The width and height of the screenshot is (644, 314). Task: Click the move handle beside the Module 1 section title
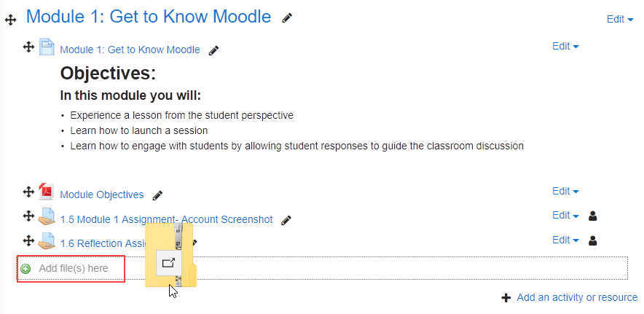(10, 20)
